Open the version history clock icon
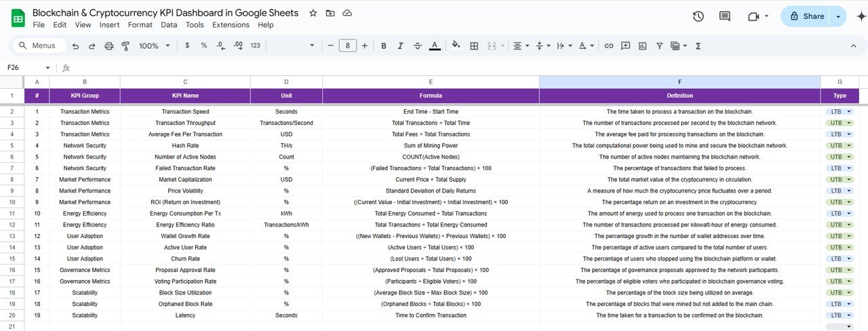This screenshot has height=331, width=868. coord(698,16)
